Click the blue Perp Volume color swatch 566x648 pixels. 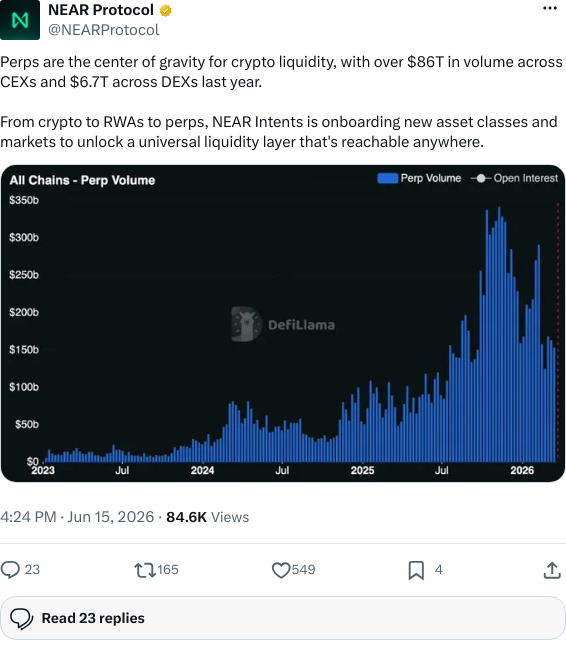tap(388, 178)
